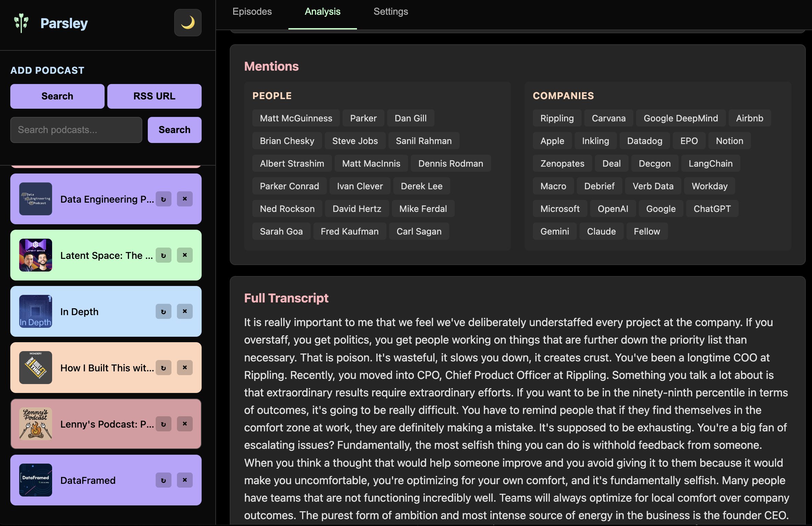This screenshot has width=812, height=526.
Task: Remove the Latent Space podcast
Action: [185, 255]
